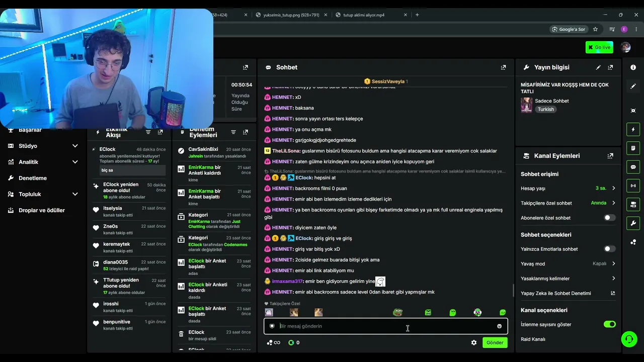Screen dimensions: 644x362
Task: Open the green support headset button
Action: (629, 339)
